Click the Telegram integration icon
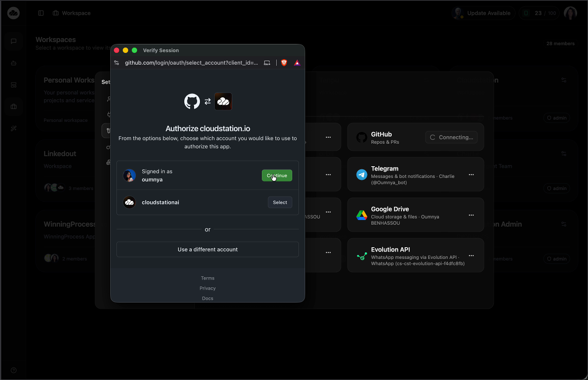Viewport: 588px width, 380px height. 362,175
